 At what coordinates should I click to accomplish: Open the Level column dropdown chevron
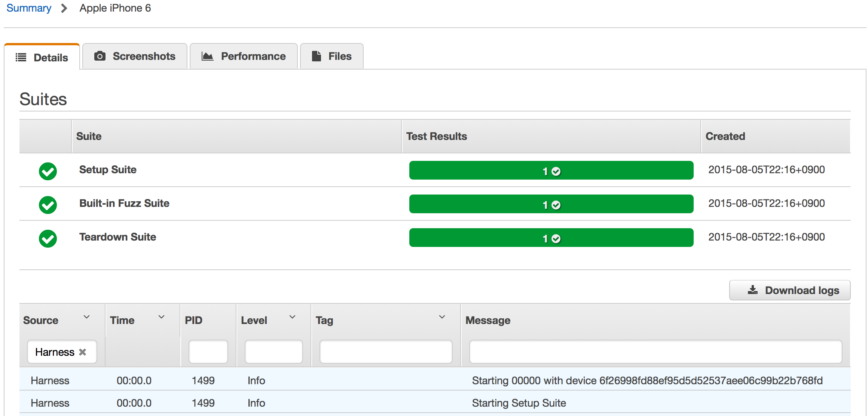pos(292,317)
